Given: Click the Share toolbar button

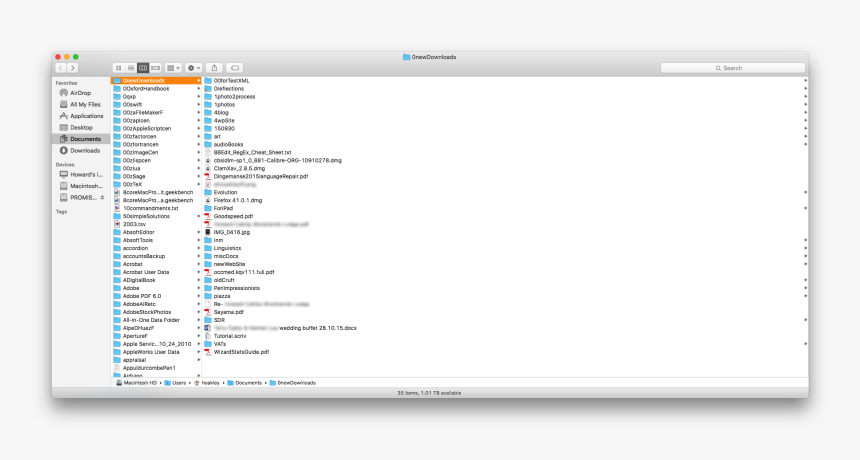Looking at the screenshot, I should tap(214, 68).
